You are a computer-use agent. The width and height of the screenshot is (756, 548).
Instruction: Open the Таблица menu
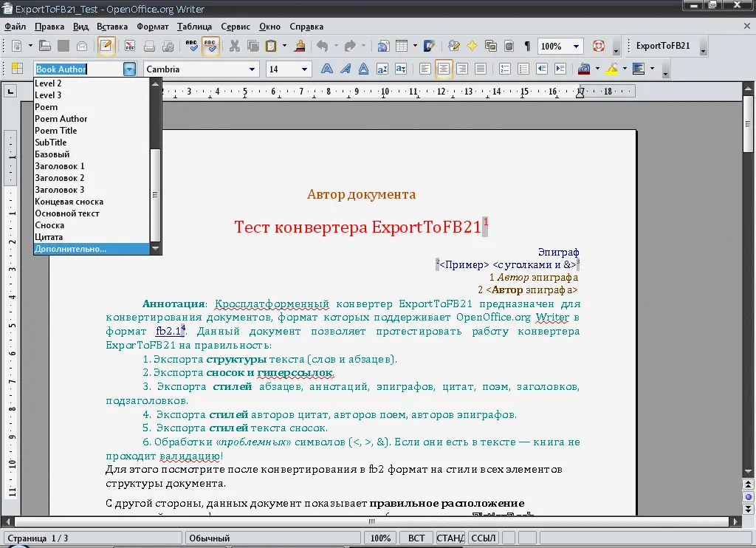tap(194, 27)
